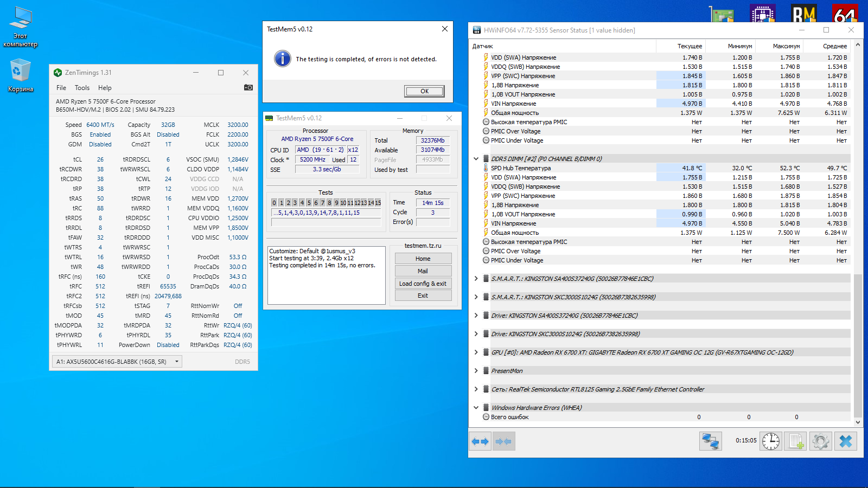868x488 pixels.
Task: Confirm the TestMem5 completion dialog with OK
Action: 424,91
